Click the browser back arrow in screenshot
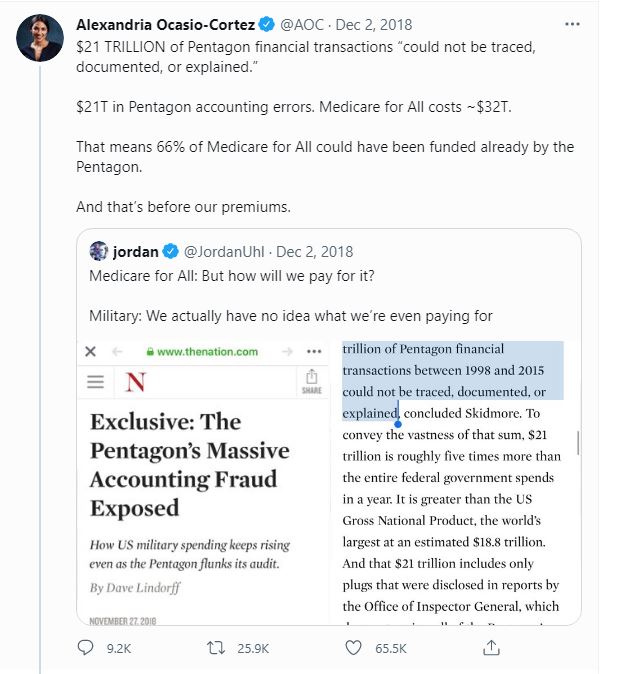The image size is (617, 674). point(116,352)
